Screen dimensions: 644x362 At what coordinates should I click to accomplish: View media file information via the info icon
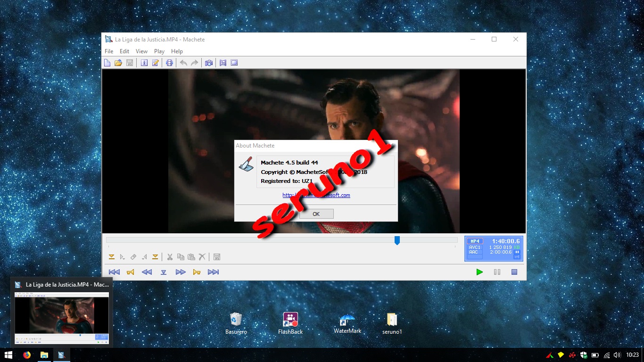[x=144, y=62]
